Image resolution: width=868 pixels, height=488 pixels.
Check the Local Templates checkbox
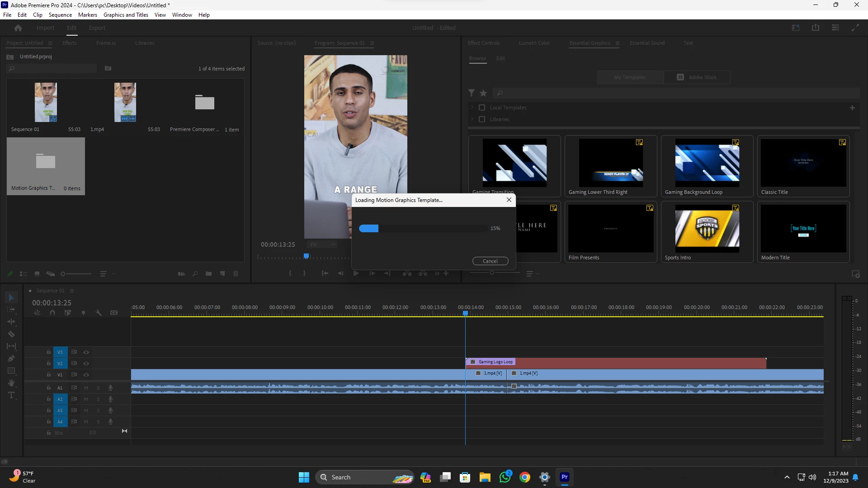pyautogui.click(x=482, y=108)
